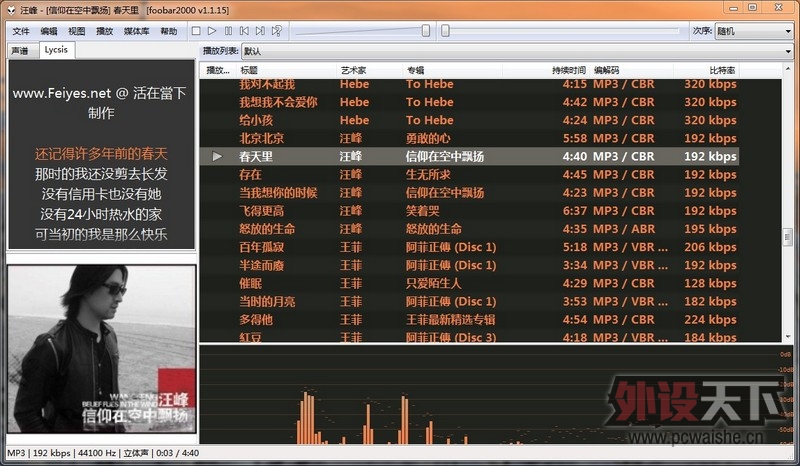Click the album 王菲最新精选专辑
Image resolution: width=800 pixels, height=466 pixels.
click(451, 320)
